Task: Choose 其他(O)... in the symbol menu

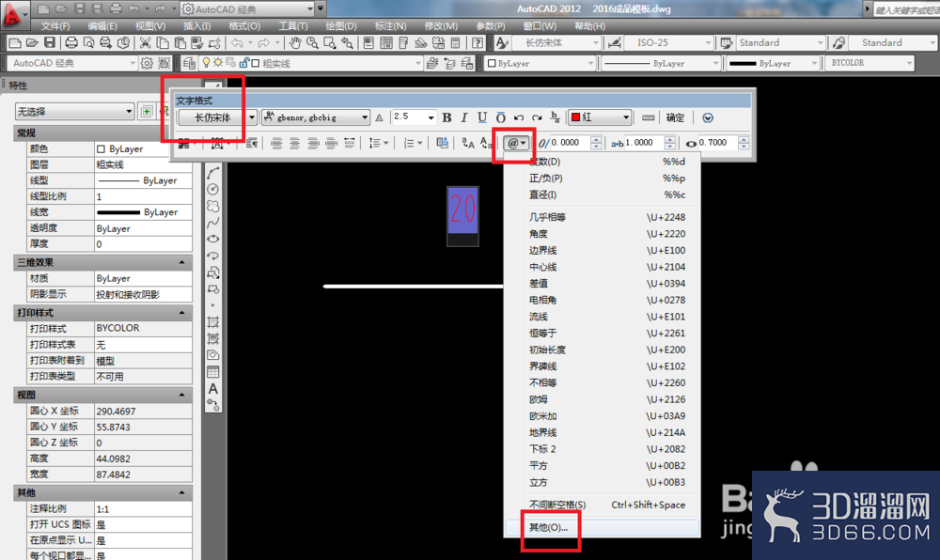Action: [x=603, y=528]
